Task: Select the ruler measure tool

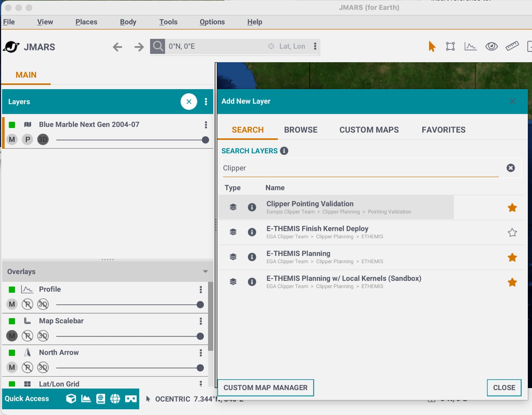Action: point(512,46)
